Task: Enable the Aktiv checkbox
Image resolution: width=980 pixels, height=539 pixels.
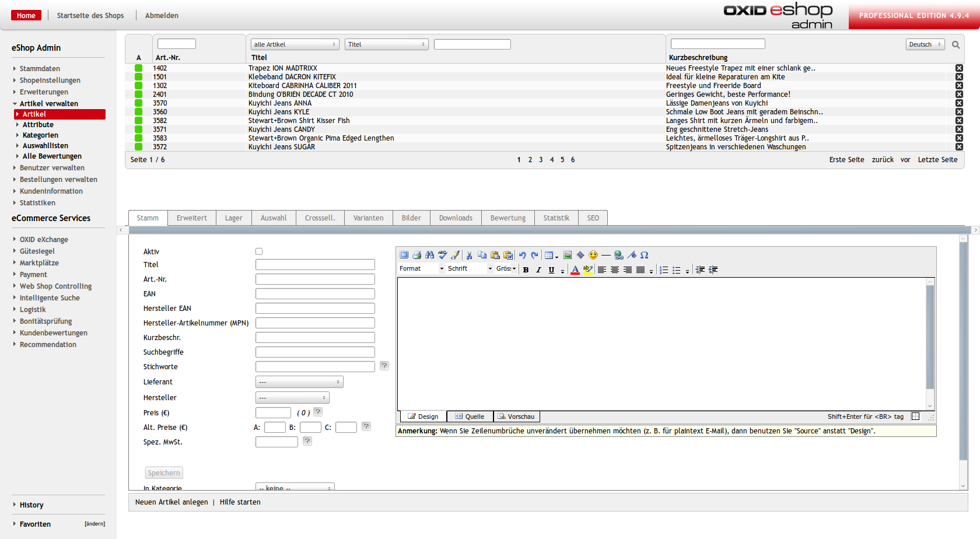Action: [x=259, y=251]
